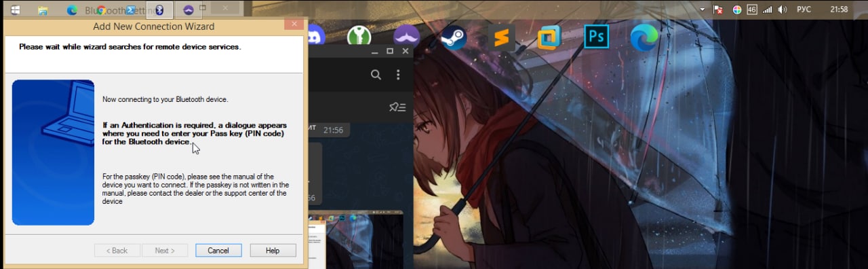Click the greyed-out Next button
868x269 pixels.
coord(165,251)
